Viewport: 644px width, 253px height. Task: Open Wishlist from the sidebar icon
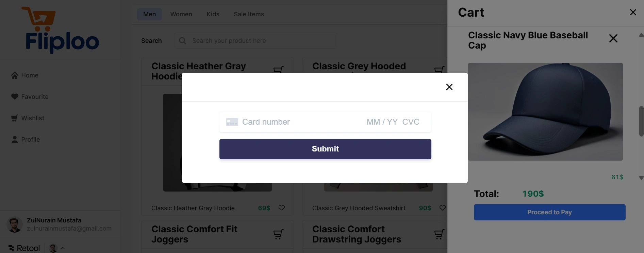click(x=15, y=118)
